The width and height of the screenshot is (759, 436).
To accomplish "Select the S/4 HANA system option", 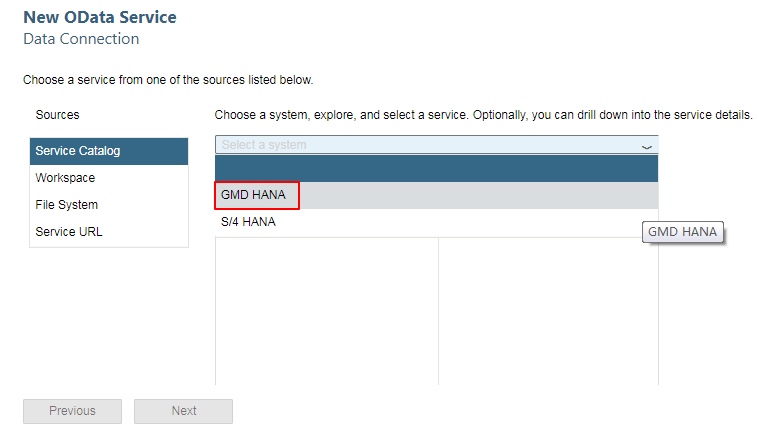I will coord(248,222).
